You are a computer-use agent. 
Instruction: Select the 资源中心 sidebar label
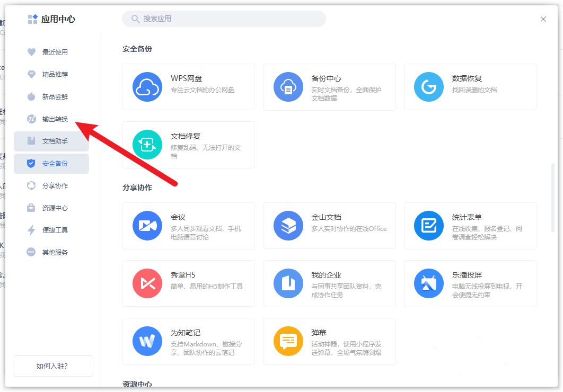(x=55, y=208)
